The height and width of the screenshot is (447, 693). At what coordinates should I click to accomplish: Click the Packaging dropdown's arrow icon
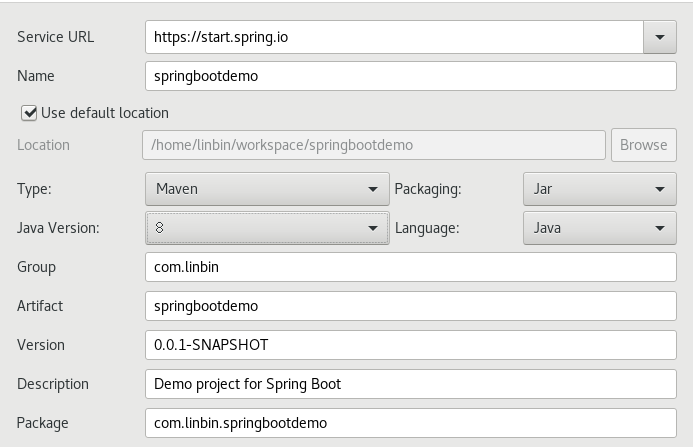[660, 188]
